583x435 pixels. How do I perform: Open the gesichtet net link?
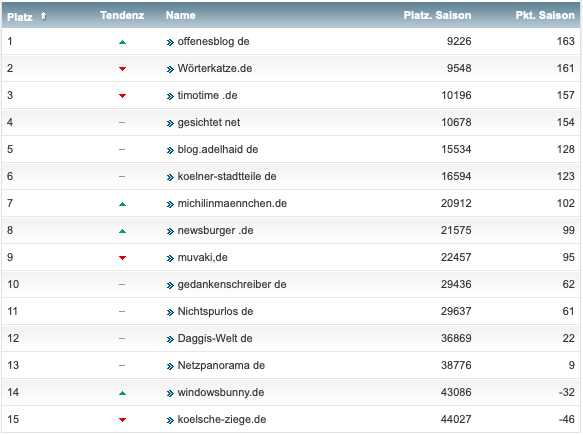pos(209,122)
